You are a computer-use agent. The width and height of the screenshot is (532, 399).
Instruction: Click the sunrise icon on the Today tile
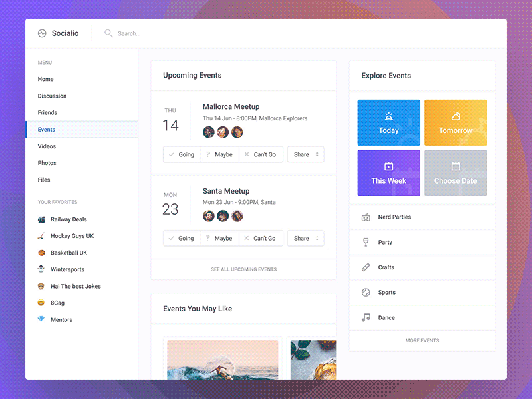click(x=389, y=116)
